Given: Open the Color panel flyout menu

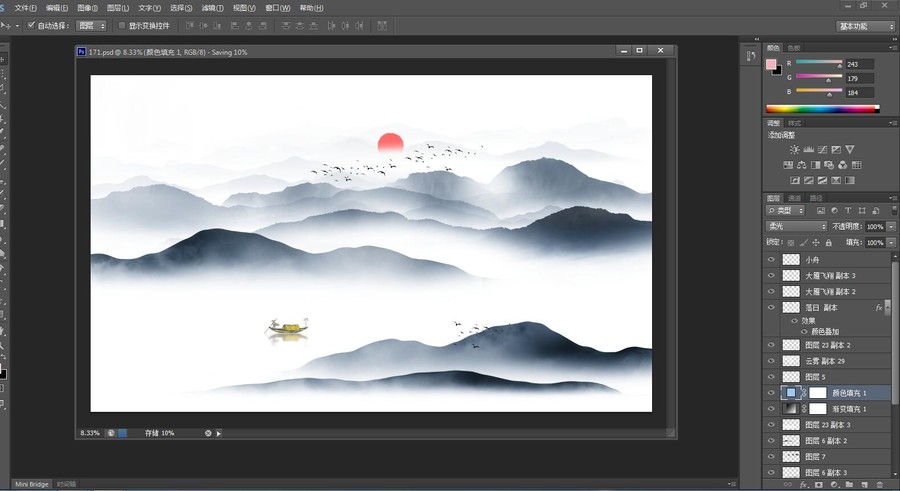Looking at the screenshot, I should [x=892, y=48].
